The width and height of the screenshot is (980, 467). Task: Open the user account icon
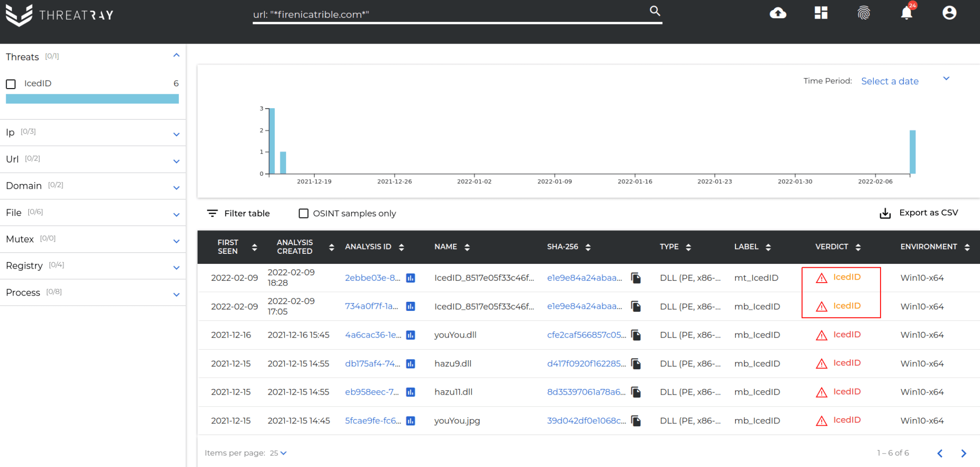pyautogui.click(x=949, y=13)
